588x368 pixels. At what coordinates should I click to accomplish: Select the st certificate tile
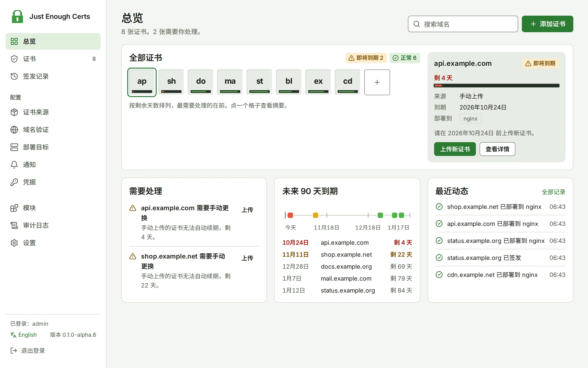pyautogui.click(x=260, y=82)
